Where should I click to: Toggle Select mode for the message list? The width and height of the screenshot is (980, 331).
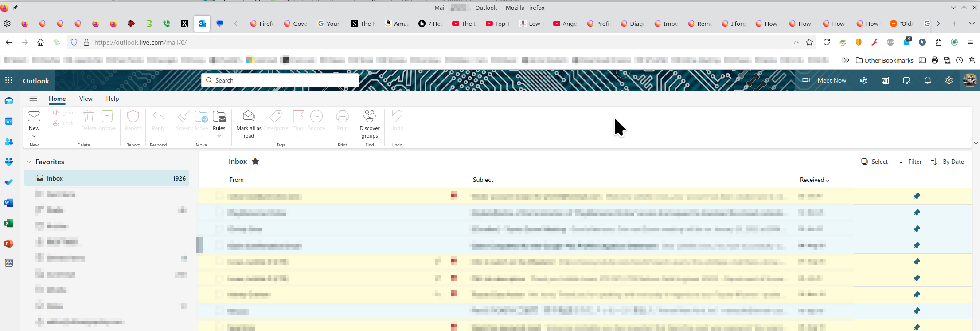coord(875,162)
